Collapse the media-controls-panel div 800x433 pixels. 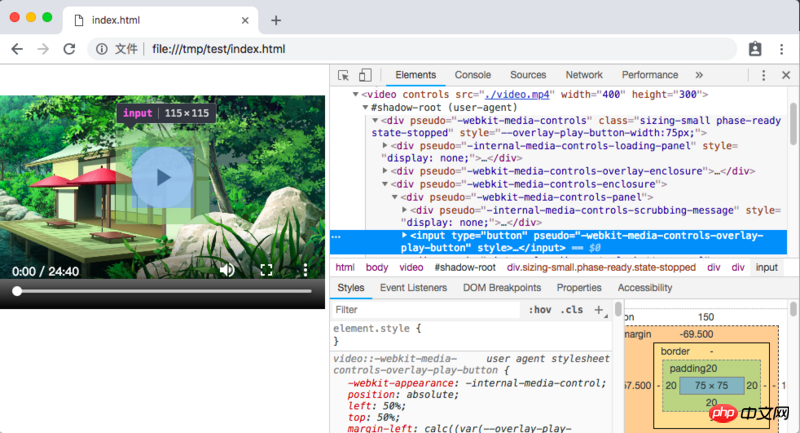(394, 197)
